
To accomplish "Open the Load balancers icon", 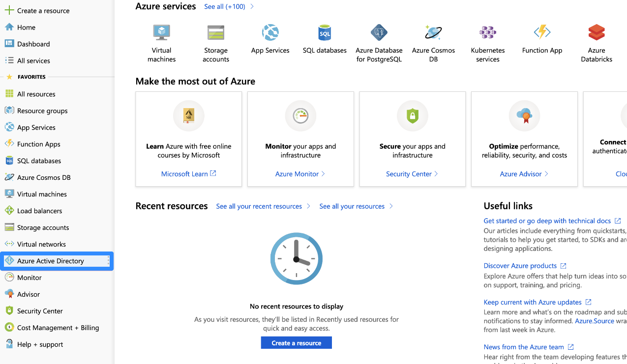I will coord(9,211).
